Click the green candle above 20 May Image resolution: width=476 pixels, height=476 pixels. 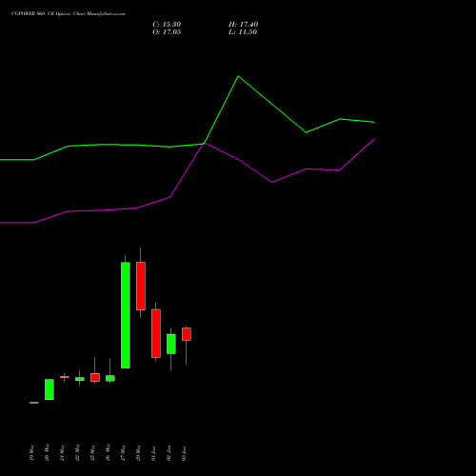pyautogui.click(x=50, y=389)
